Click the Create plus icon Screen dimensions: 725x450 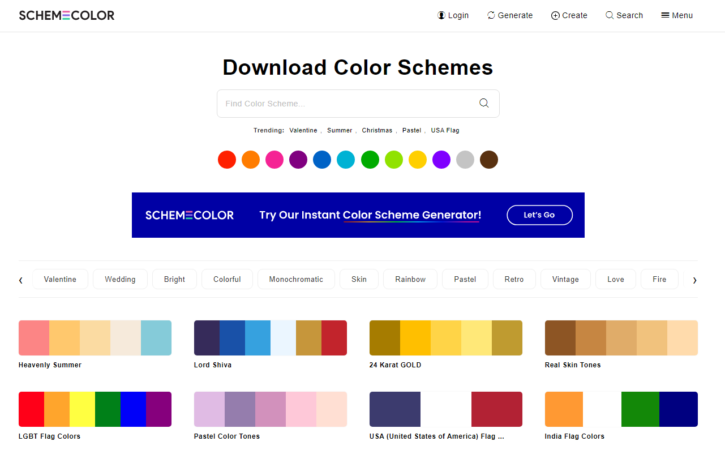(x=555, y=15)
